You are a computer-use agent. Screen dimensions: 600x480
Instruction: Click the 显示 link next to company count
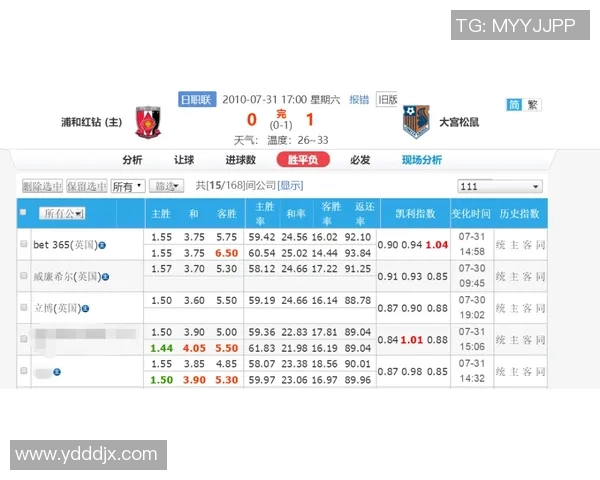[x=290, y=186]
